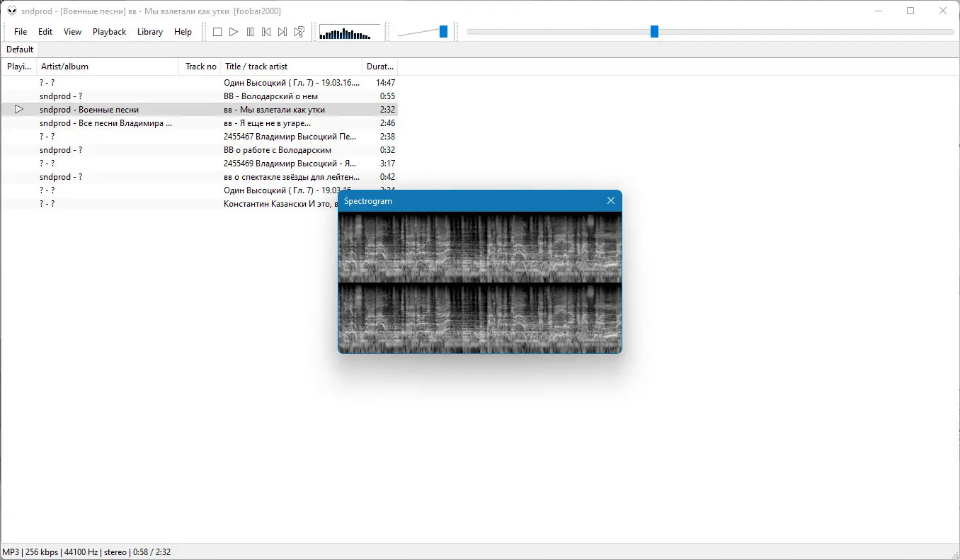
Task: Open the File menu
Action: point(21,32)
